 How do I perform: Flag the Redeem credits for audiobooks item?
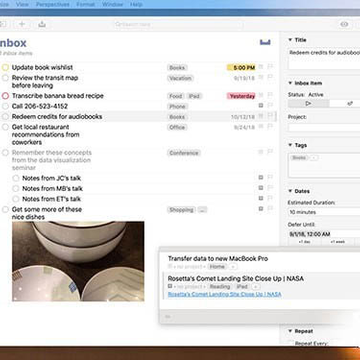pos(270,116)
